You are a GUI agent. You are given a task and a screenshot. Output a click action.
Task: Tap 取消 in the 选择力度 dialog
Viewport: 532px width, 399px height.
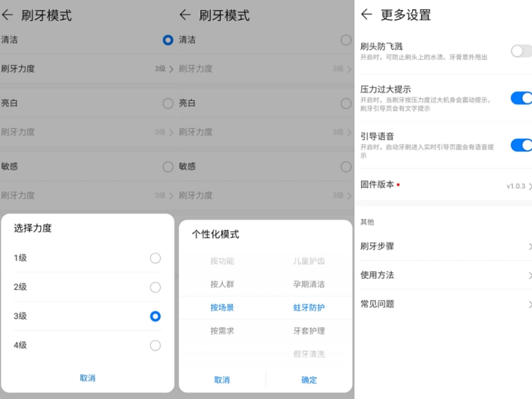[87, 378]
